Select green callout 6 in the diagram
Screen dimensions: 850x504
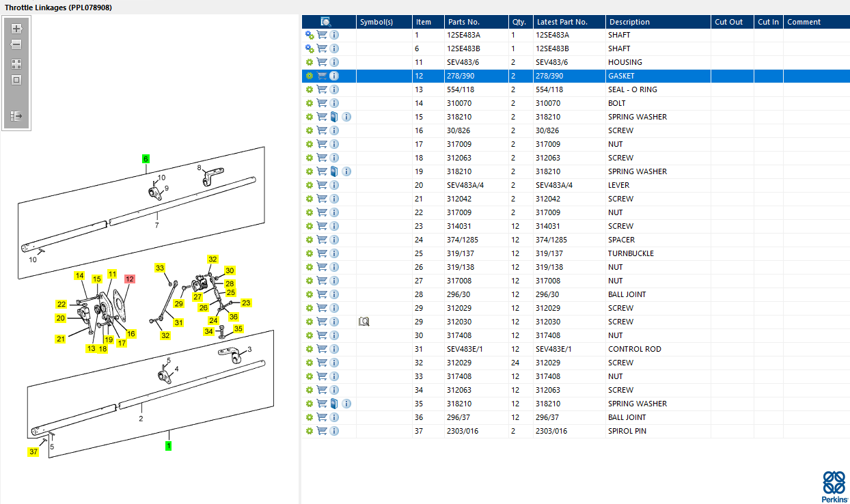(x=146, y=158)
